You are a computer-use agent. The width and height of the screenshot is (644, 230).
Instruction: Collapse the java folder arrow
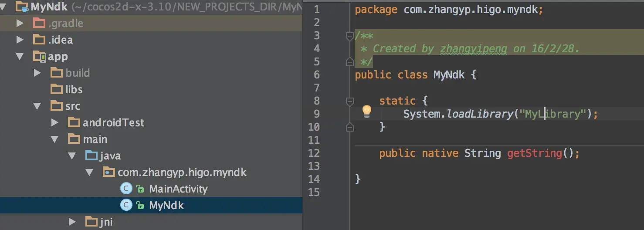pyautogui.click(x=72, y=156)
